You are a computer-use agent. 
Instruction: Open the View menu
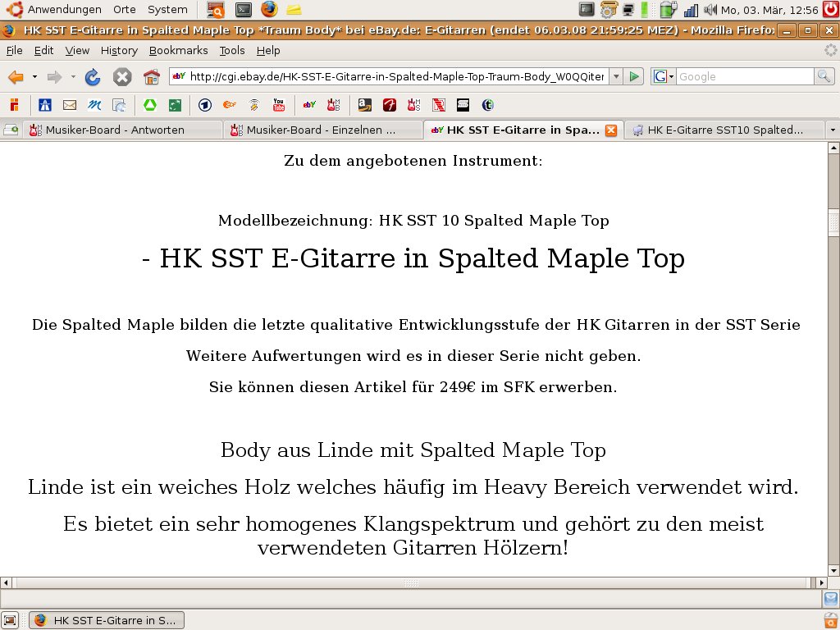tap(77, 50)
